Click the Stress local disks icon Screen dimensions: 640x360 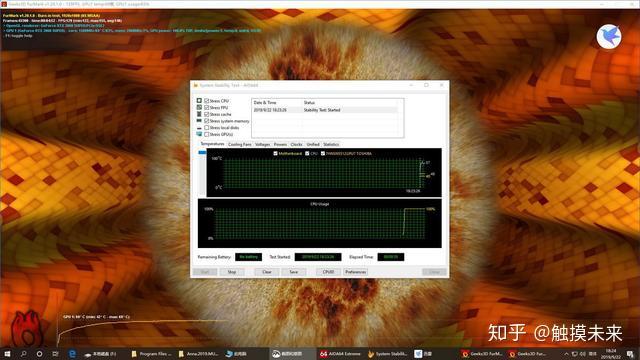coord(199,128)
